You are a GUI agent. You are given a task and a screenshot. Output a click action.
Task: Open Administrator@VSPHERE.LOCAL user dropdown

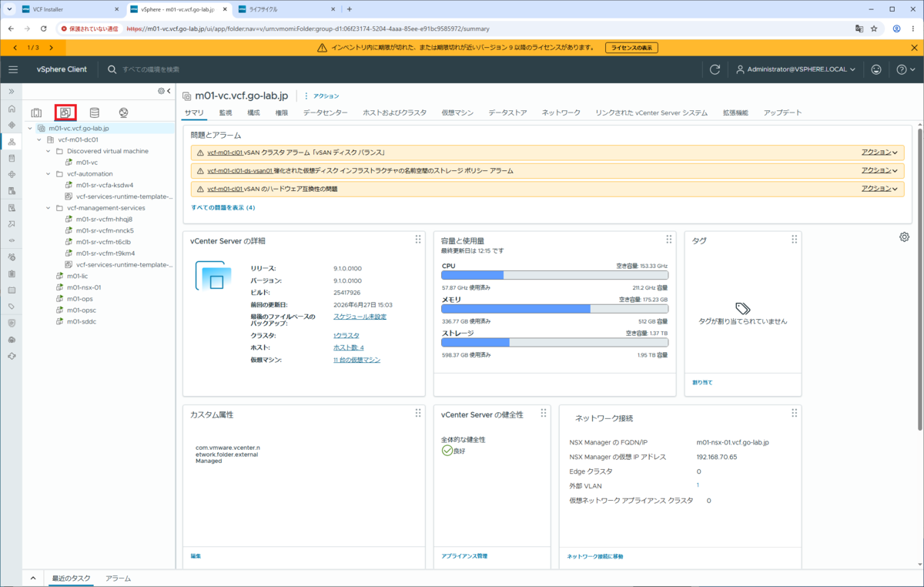tap(797, 69)
